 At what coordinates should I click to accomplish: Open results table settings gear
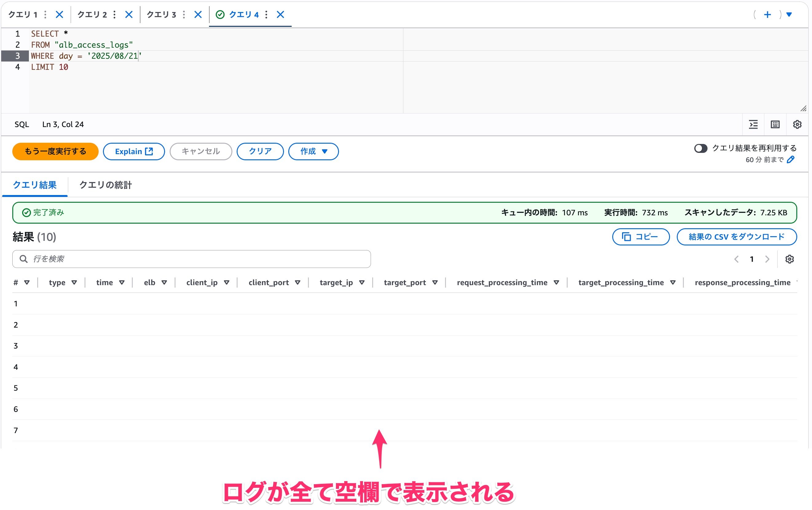pos(790,259)
